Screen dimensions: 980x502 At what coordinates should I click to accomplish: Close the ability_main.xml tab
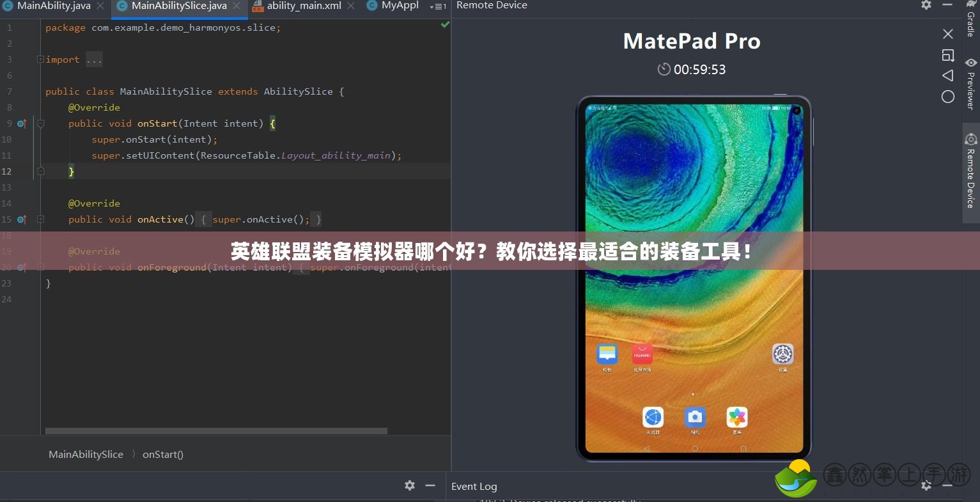coord(351,6)
